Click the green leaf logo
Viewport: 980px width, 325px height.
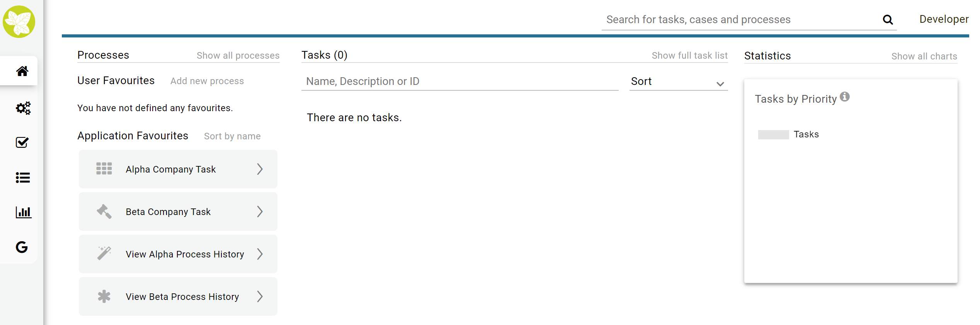tap(19, 22)
